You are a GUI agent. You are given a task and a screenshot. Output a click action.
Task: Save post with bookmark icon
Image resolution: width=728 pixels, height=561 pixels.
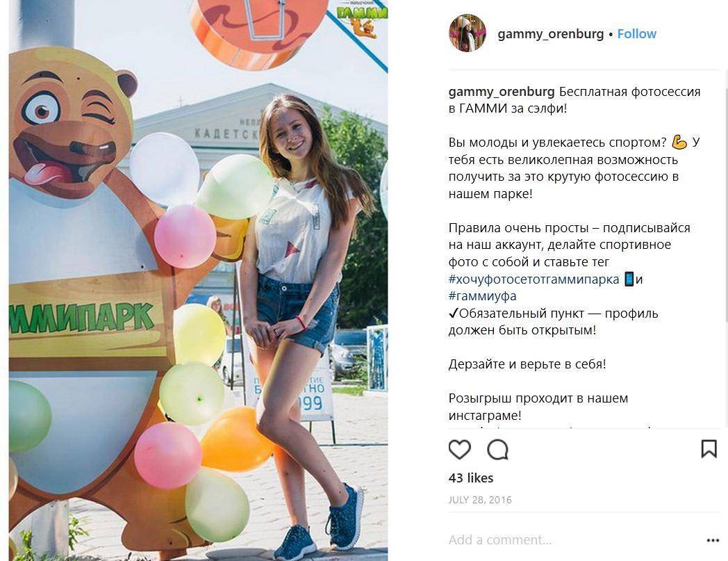pyautogui.click(x=709, y=449)
